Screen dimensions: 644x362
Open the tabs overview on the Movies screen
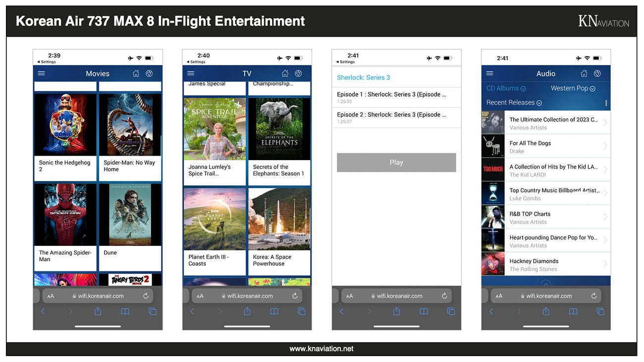tap(153, 311)
